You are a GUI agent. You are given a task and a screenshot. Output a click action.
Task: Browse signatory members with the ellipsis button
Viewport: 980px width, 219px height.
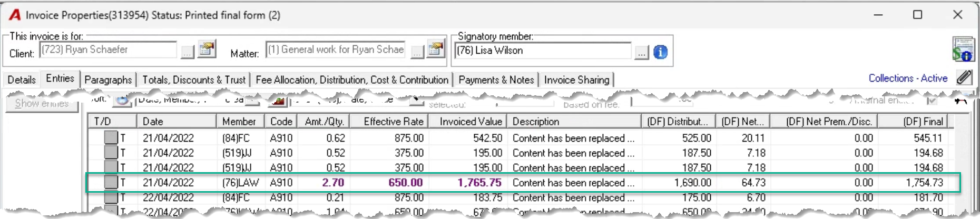641,53
